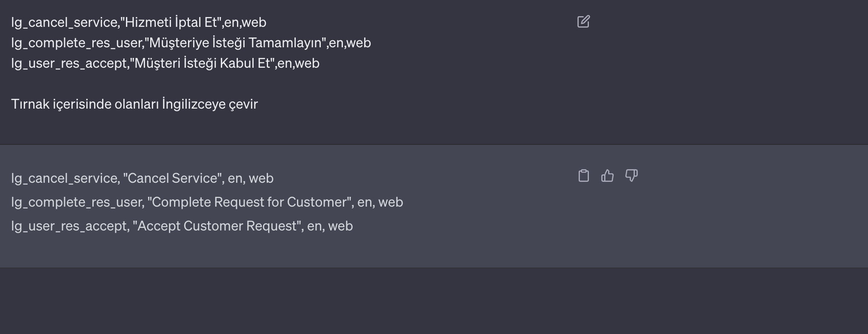868x334 pixels.
Task: Click the "Hizmeti İptal Et" phrase in the prompt
Action: 171,22
